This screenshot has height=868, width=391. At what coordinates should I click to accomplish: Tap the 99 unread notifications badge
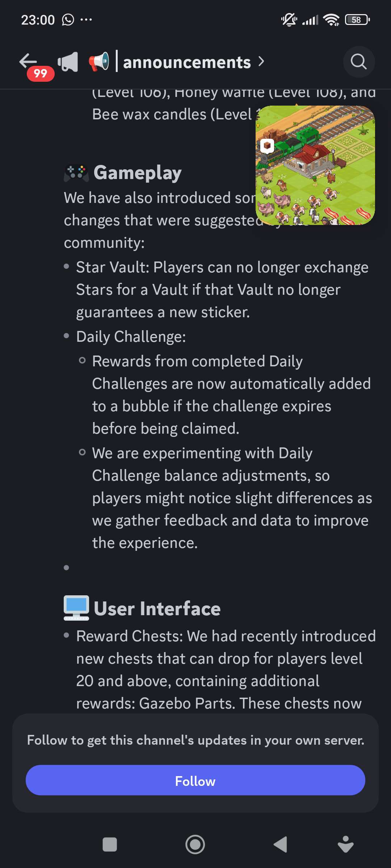tap(41, 73)
